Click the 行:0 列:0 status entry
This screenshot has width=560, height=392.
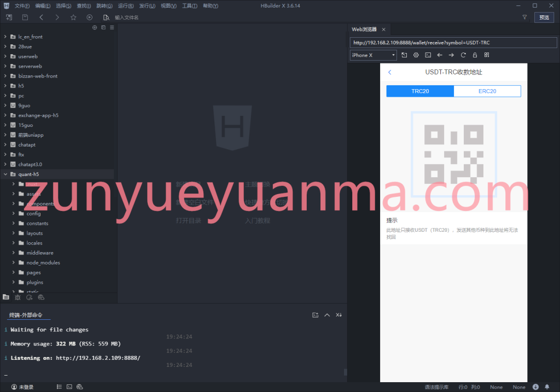[x=469, y=387]
